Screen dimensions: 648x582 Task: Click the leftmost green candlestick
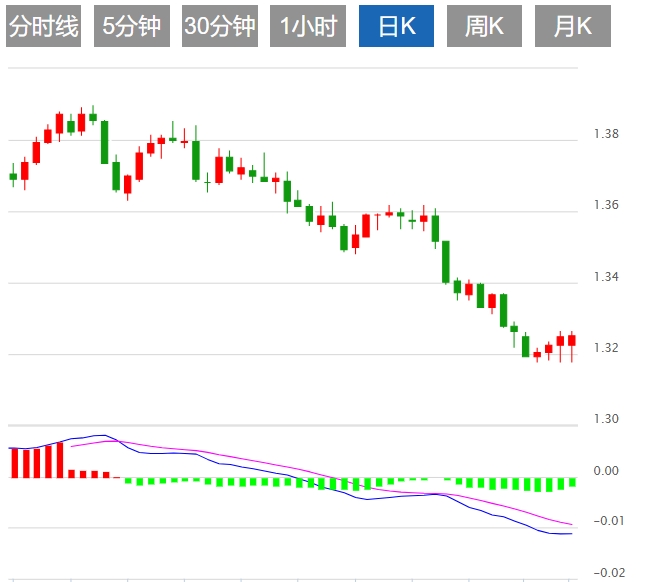(x=13, y=176)
